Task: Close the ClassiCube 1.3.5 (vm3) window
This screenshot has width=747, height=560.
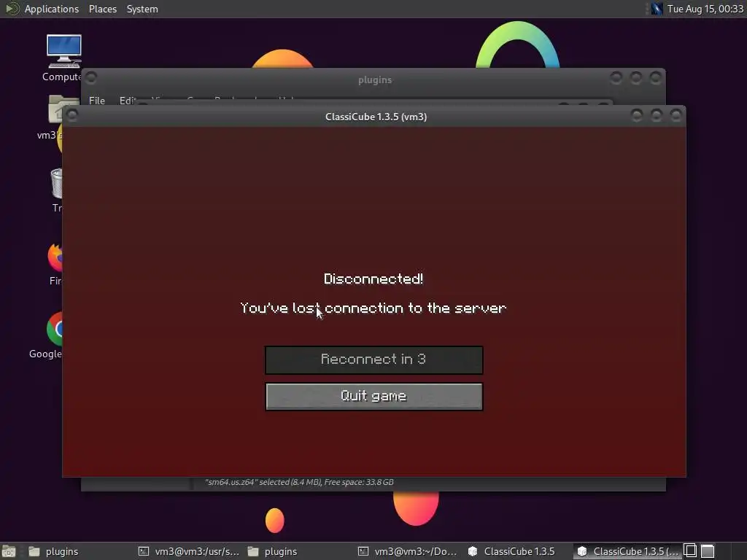Action: coord(676,115)
